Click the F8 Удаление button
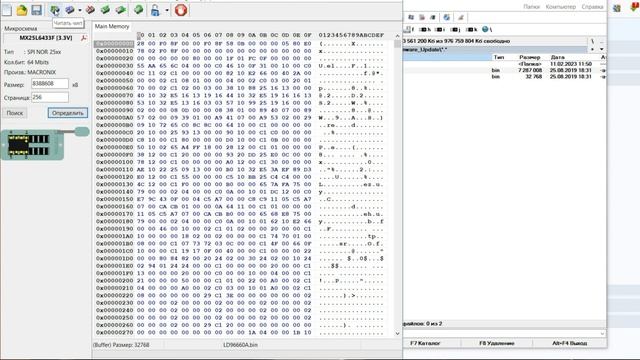Screen dimensions: 640x360 coord(497,343)
